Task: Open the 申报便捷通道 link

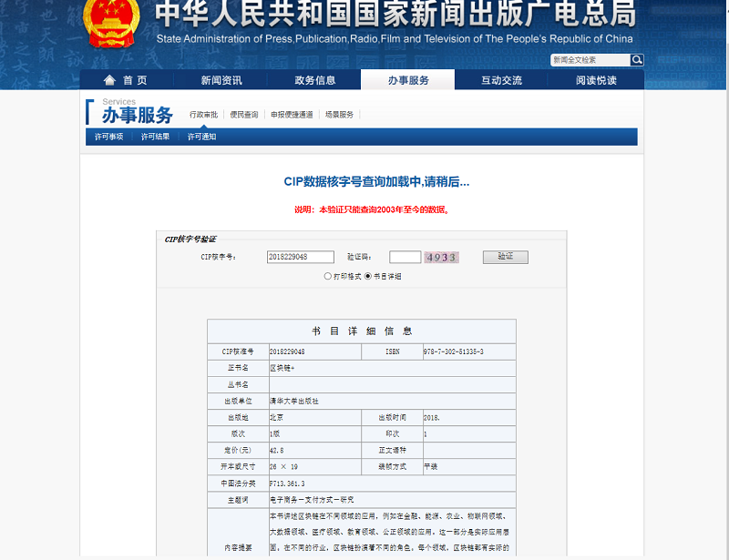Action: pyautogui.click(x=292, y=115)
